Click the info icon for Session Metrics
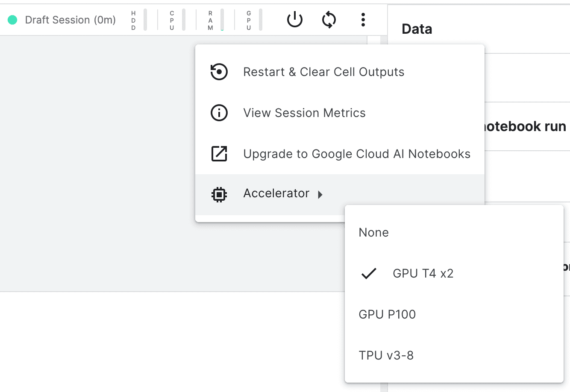 pyautogui.click(x=219, y=113)
